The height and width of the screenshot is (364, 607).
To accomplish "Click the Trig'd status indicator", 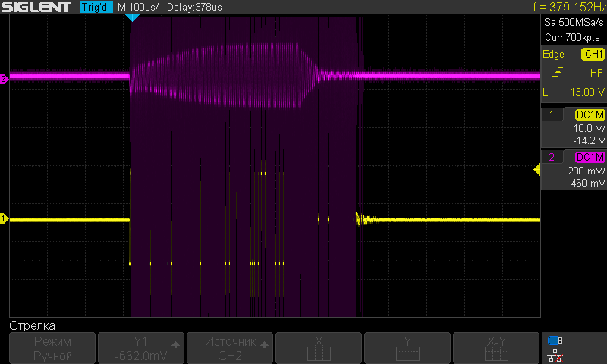I will pyautogui.click(x=96, y=7).
